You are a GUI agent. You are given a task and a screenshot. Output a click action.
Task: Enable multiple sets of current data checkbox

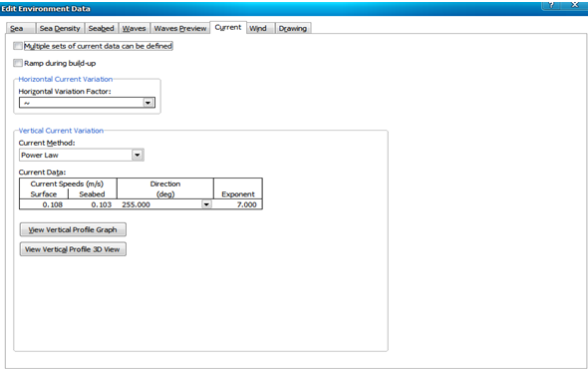pos(18,46)
